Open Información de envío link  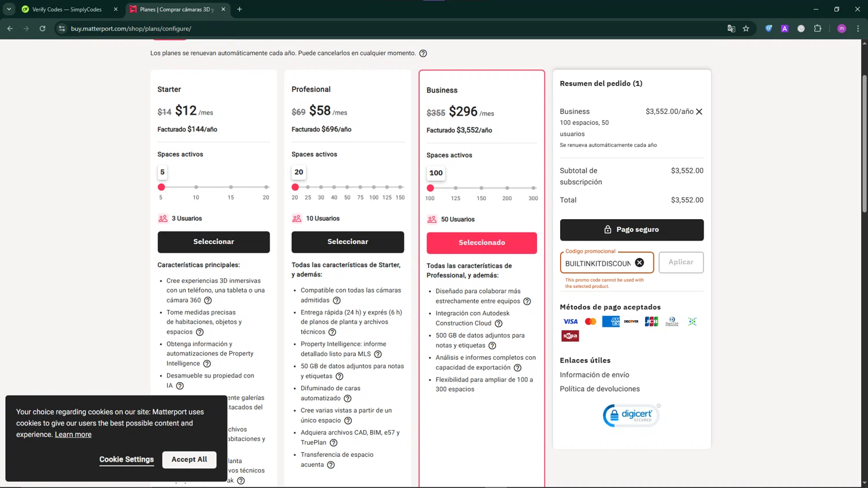pos(594,375)
